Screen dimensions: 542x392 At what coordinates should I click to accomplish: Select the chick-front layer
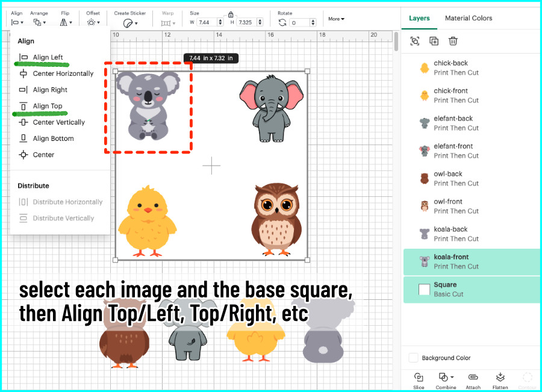[472, 96]
